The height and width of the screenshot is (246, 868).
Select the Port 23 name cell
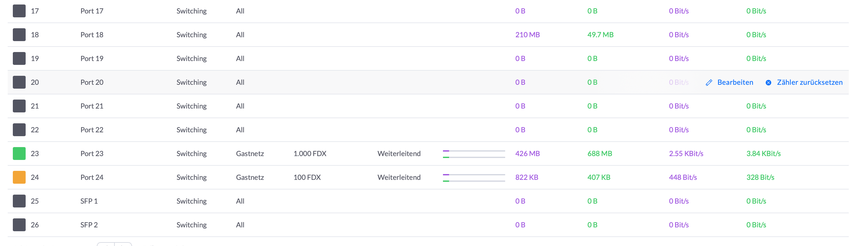92,154
